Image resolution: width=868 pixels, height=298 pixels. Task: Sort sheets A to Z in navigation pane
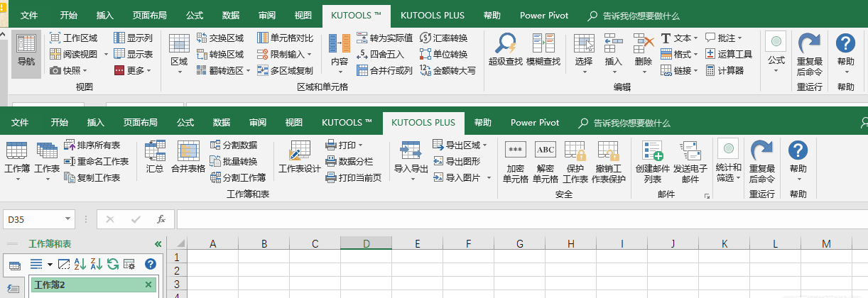(80, 264)
